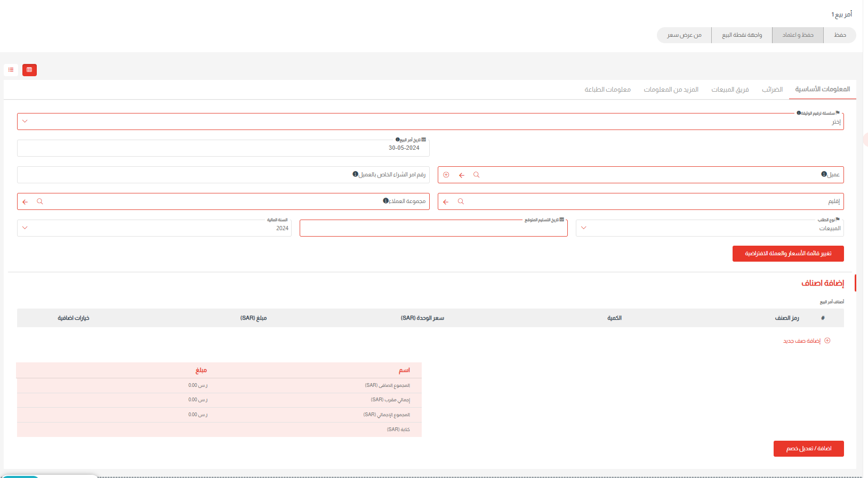
Task: Open the معلومات الطباعة tab
Action: (x=607, y=90)
